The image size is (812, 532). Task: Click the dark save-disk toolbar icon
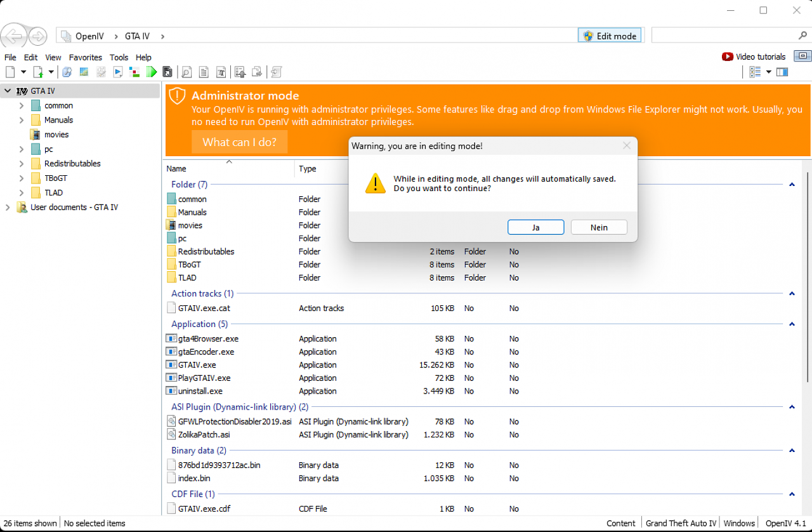167,72
